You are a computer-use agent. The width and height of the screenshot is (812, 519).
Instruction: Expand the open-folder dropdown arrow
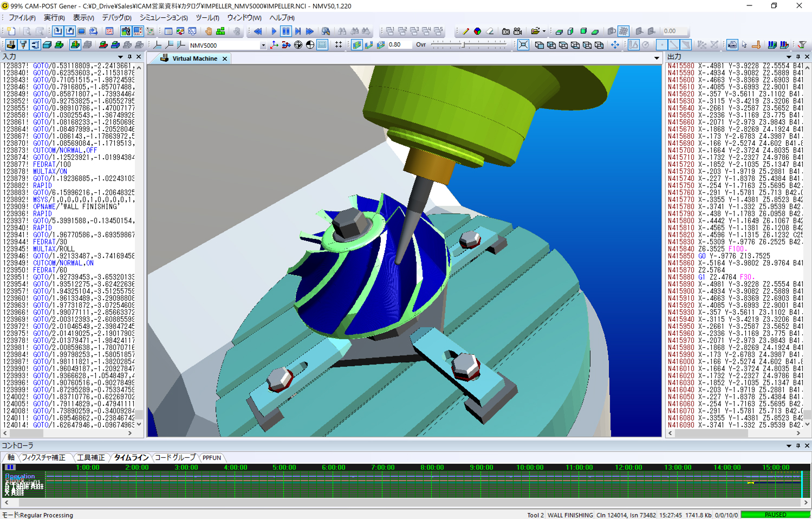click(x=544, y=31)
